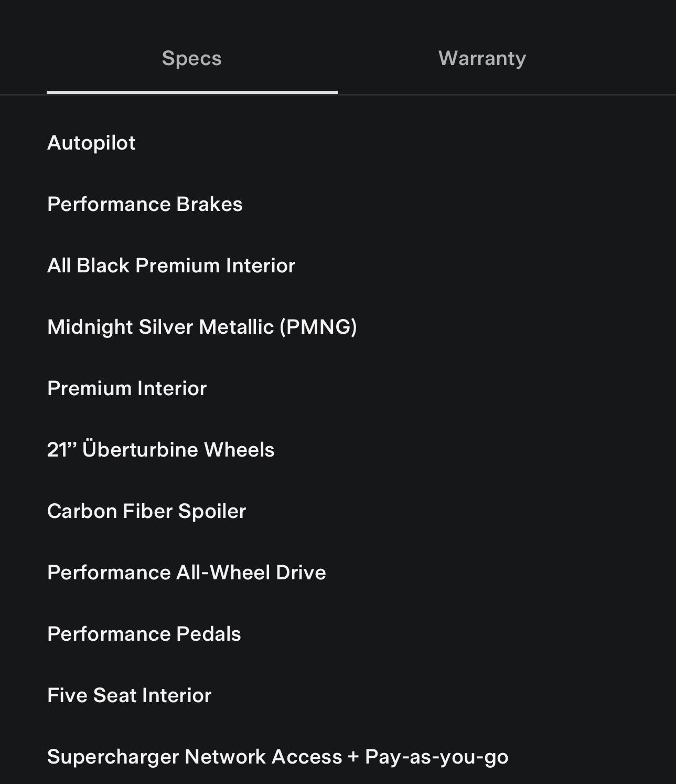Click the (PMNG) paint code text
The image size is (676, 784).
pos(318,327)
